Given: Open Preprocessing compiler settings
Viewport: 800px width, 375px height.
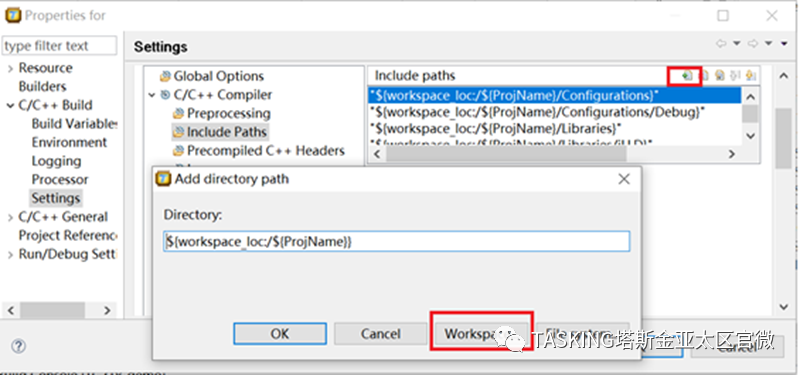Looking at the screenshot, I should pos(229,113).
